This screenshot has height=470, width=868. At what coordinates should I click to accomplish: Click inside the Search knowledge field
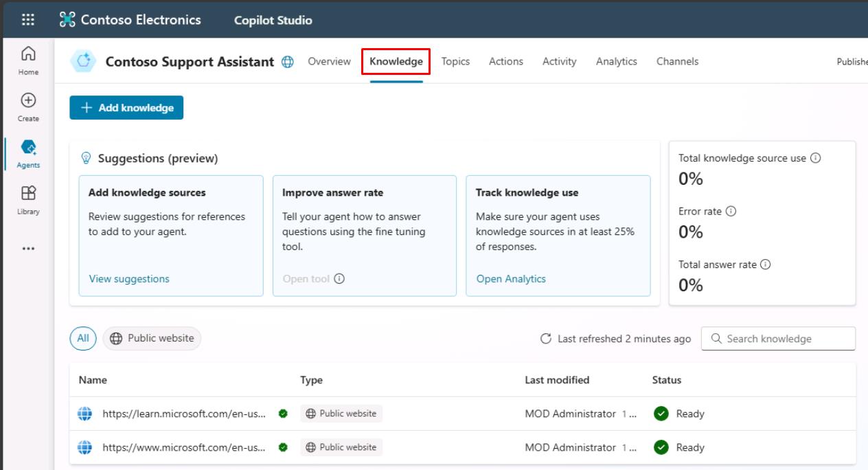pos(778,338)
